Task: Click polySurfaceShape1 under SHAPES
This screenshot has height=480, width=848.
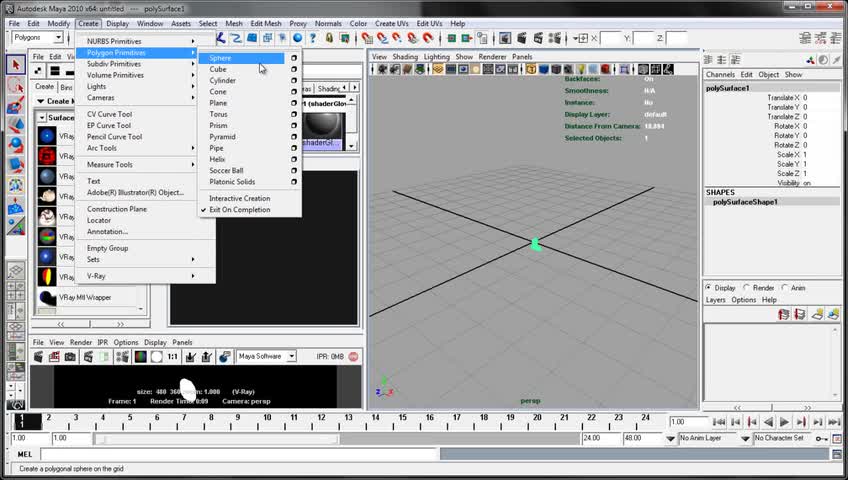Action: 745,202
